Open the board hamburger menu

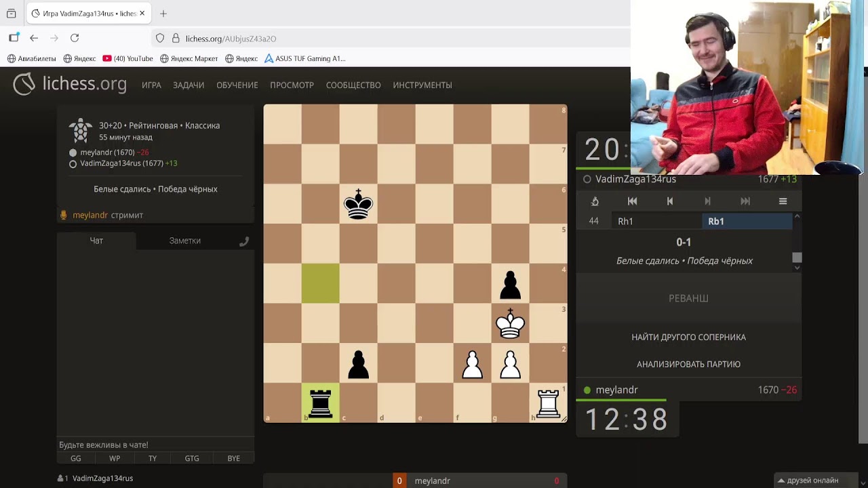783,201
